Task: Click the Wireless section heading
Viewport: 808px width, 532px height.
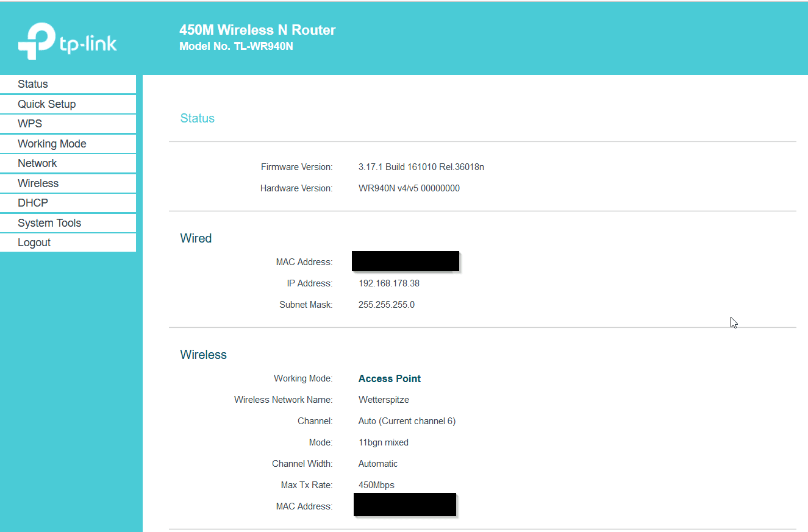Action: (203, 355)
